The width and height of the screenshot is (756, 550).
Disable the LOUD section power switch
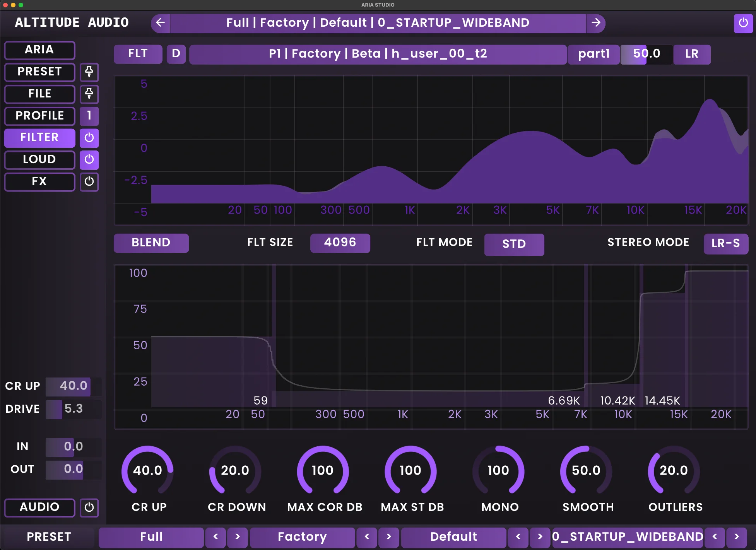pos(89,160)
